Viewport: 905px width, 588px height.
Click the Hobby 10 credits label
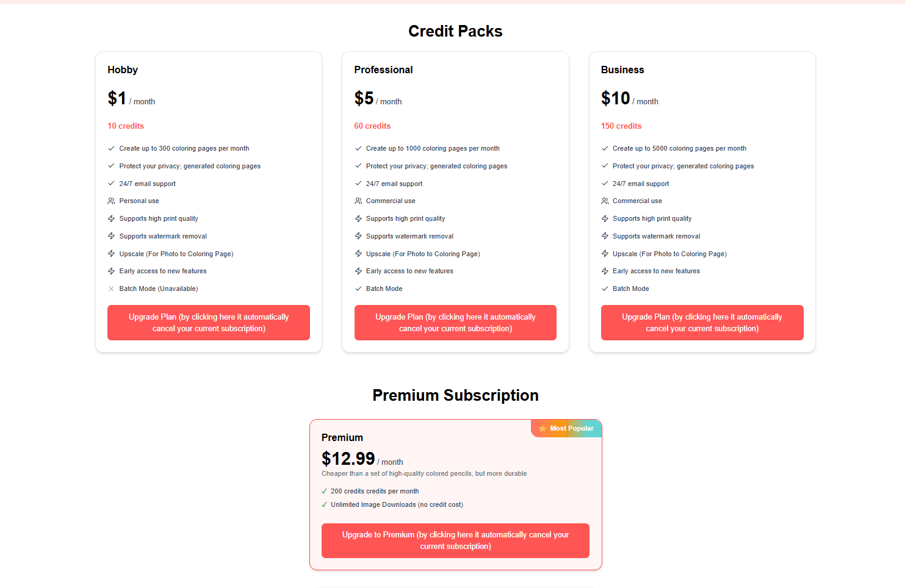pos(126,126)
